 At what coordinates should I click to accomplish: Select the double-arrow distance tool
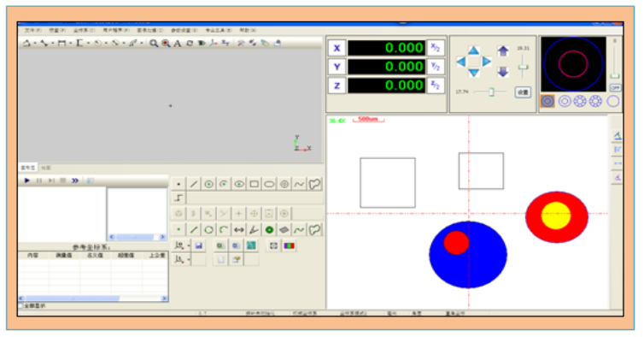pyautogui.click(x=238, y=229)
